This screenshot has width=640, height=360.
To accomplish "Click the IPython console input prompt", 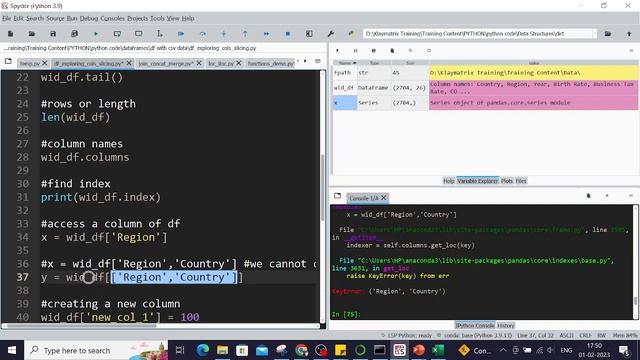I will pyautogui.click(x=346, y=314).
